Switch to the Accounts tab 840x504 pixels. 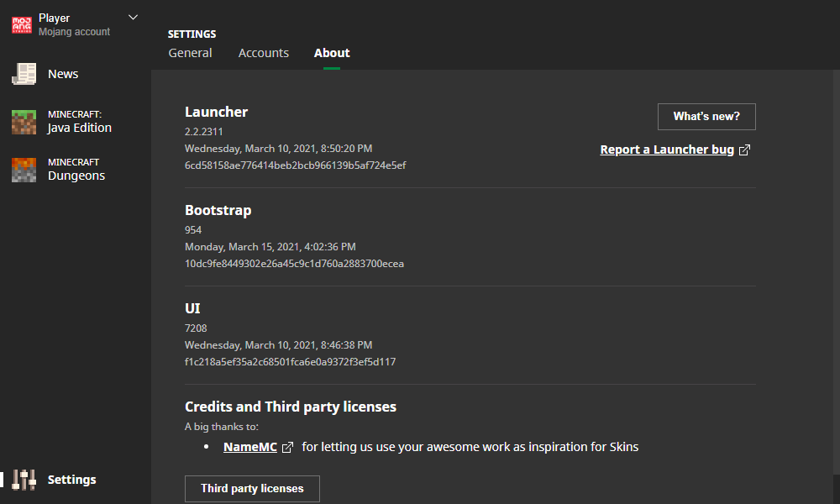pyautogui.click(x=264, y=53)
